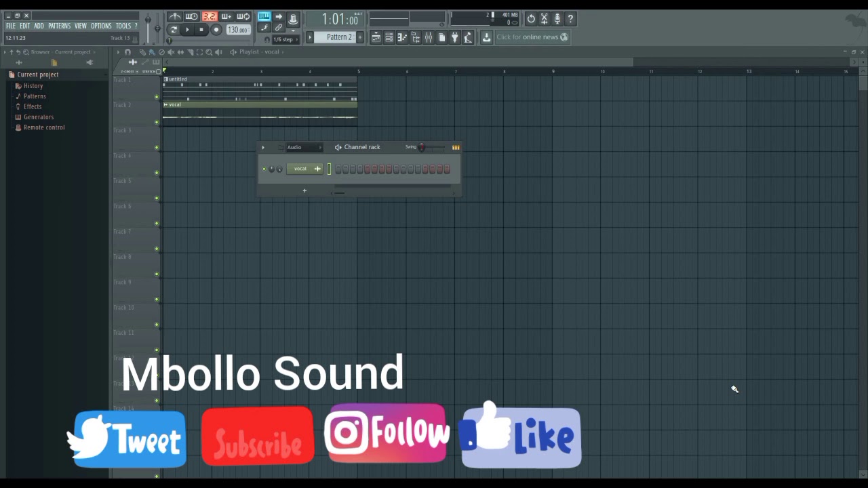868x488 pixels.
Task: Enable wait for input before recording
Action: tap(192, 16)
